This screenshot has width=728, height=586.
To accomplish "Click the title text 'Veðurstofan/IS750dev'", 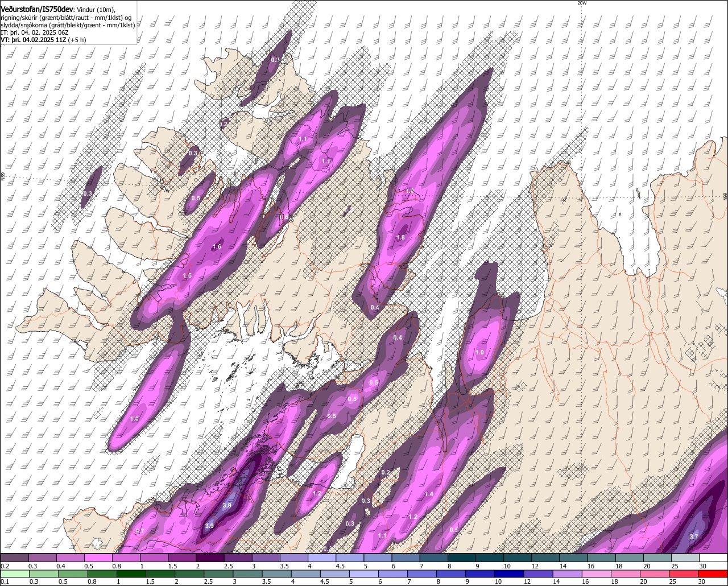I will pyautogui.click(x=36, y=9).
